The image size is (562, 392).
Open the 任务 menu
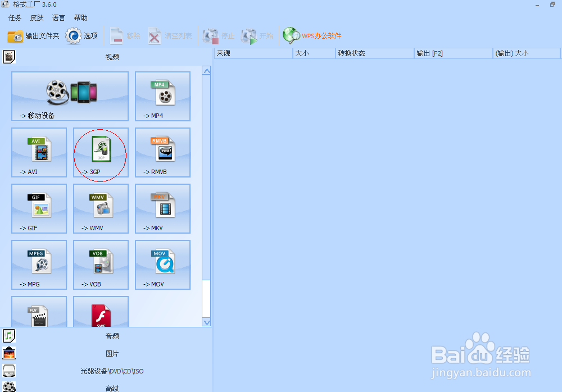(x=15, y=18)
